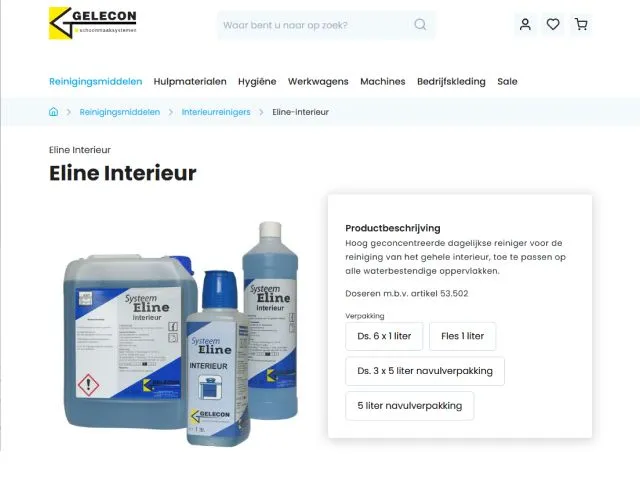Open the Hulpmaterialen menu
The image size is (640, 480).
tap(190, 82)
